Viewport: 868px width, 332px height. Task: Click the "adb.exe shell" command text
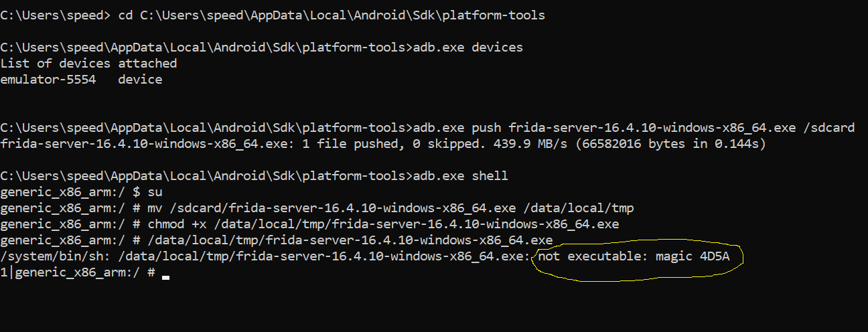coord(461,176)
